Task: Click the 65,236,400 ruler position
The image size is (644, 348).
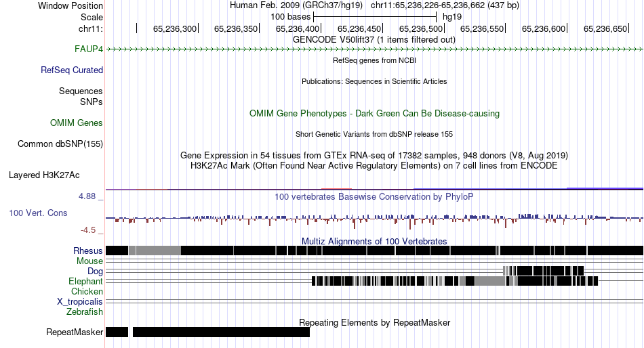Action: pos(298,28)
